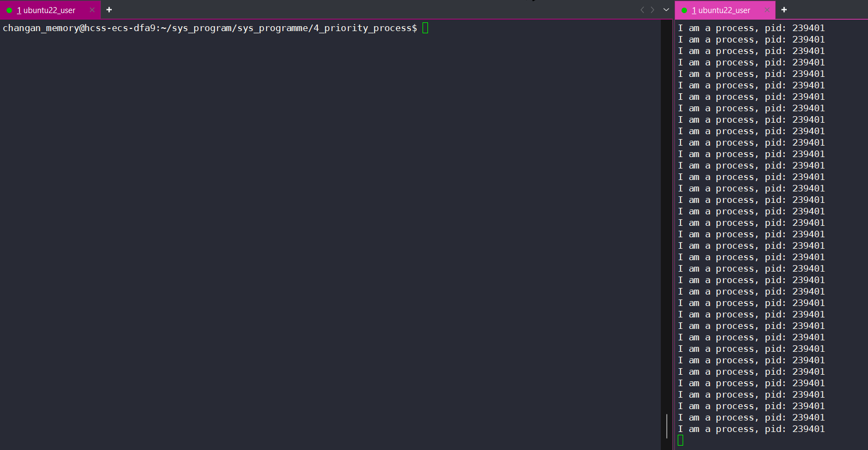Screen dimensions: 868x450
Task: Select the left pane's ubuntu22_user tab
Action: 50,10
